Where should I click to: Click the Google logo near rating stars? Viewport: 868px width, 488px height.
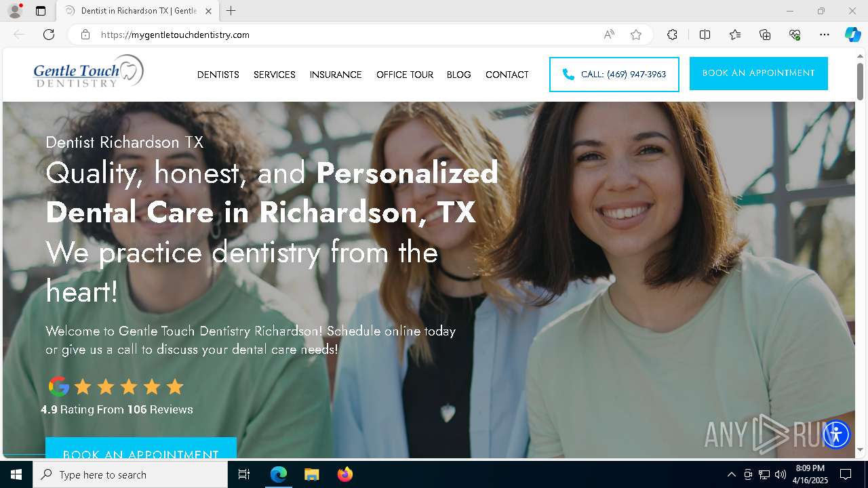coord(59,386)
